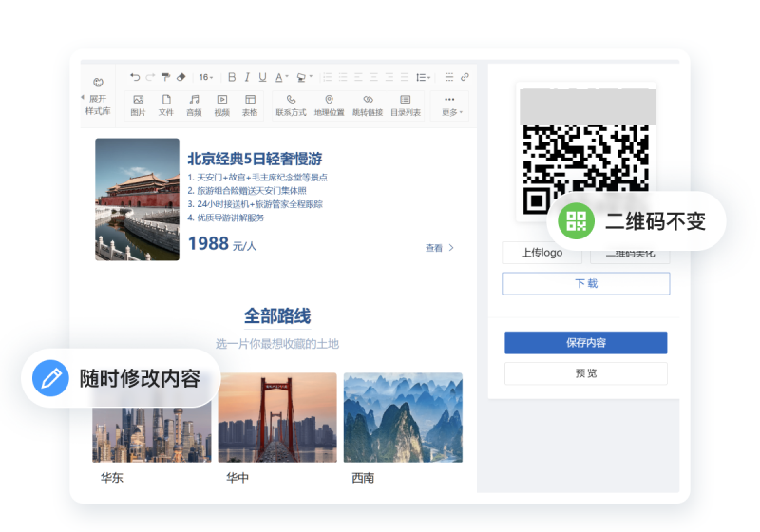The image size is (760, 532).
Task: Insert an image with 图片
Action: point(138,105)
